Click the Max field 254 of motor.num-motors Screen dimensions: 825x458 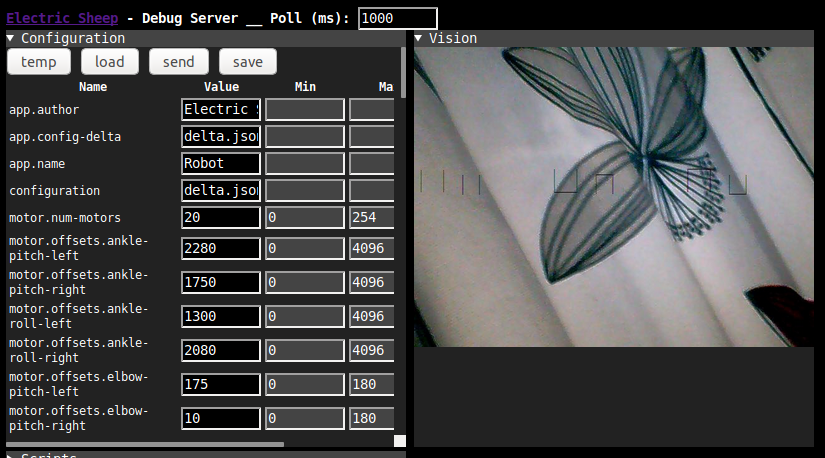point(372,217)
